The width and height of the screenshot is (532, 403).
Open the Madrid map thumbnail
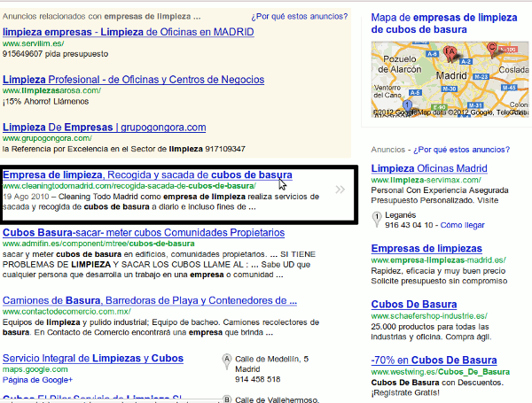click(x=450, y=80)
